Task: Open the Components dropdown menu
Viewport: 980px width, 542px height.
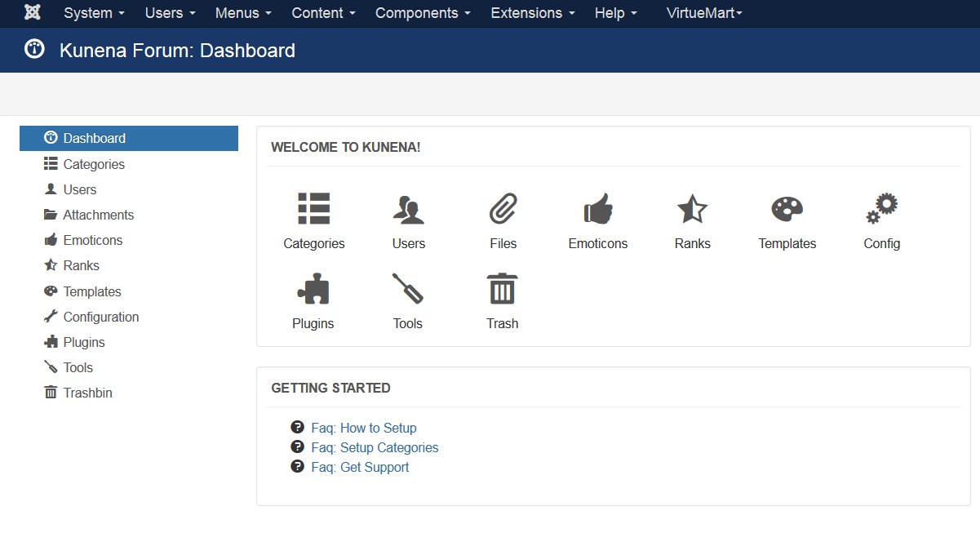Action: pos(423,13)
